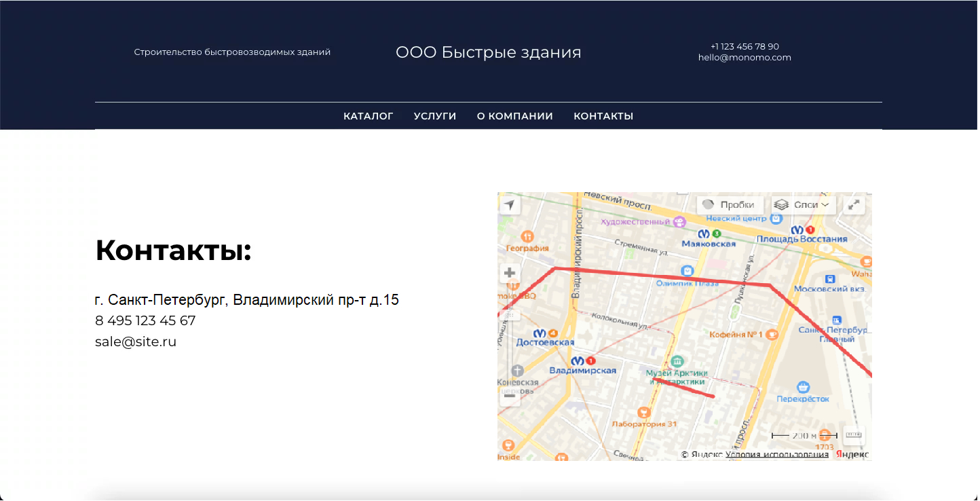
Task: Click the sale@site.ru email address
Action: (x=136, y=341)
